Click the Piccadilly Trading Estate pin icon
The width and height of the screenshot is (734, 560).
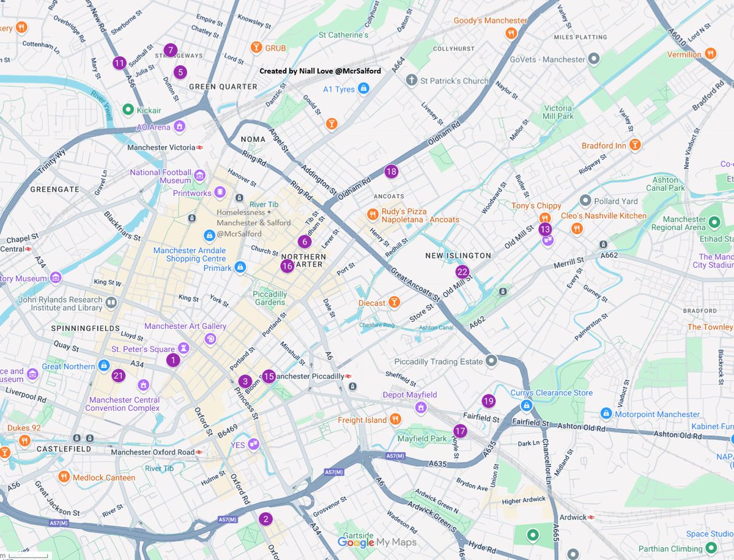492,361
